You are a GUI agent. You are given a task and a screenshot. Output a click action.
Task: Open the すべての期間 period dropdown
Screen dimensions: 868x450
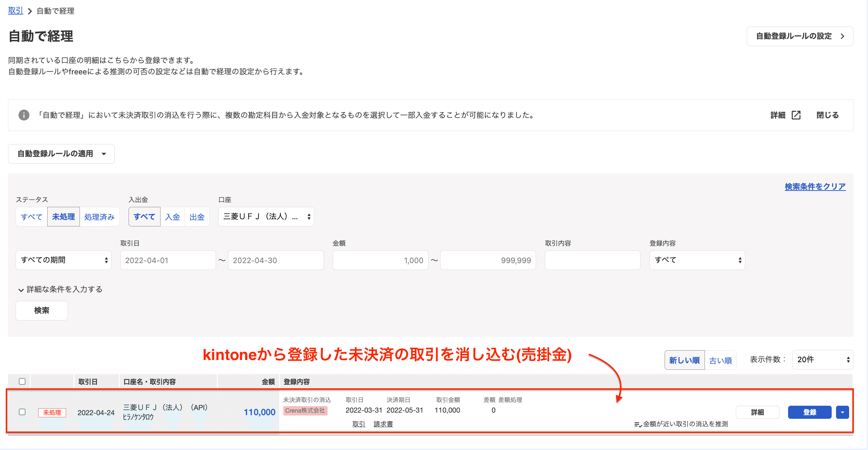coord(64,260)
